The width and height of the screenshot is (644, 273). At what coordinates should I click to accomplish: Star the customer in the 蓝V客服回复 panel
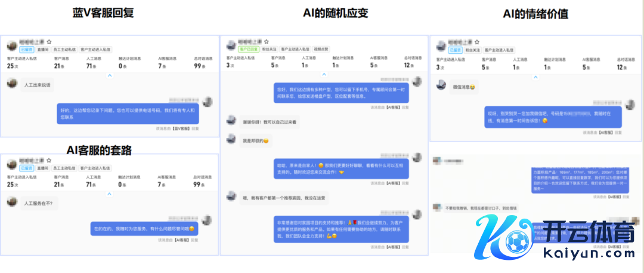pyautogui.click(x=49, y=42)
